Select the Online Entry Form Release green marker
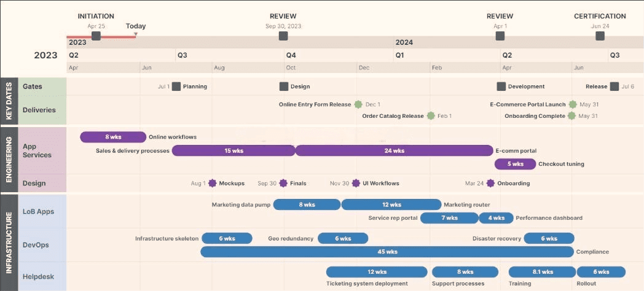The height and width of the screenshot is (291, 644). [358, 104]
